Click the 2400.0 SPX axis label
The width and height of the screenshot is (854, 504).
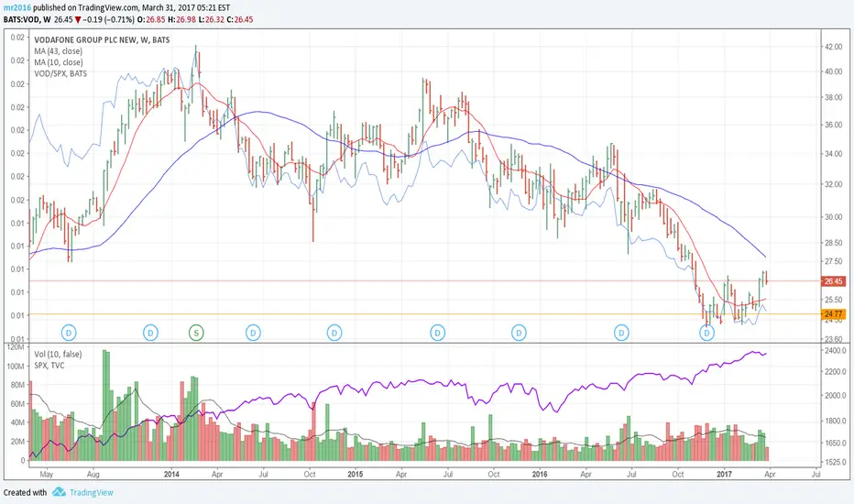pyautogui.click(x=836, y=351)
